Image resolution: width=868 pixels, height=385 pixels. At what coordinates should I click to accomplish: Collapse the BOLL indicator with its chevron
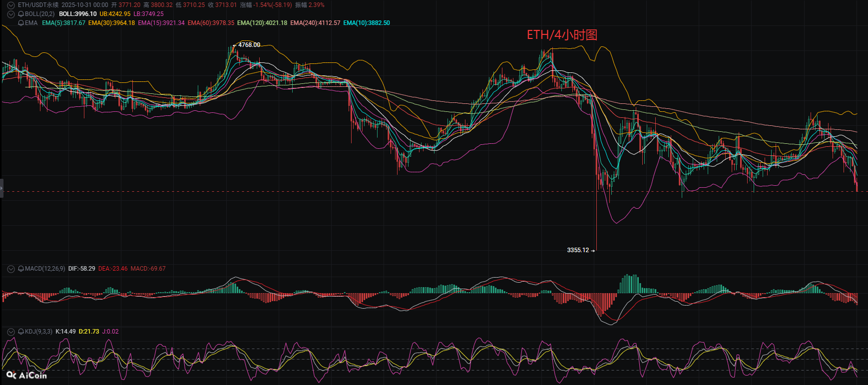tap(10, 14)
